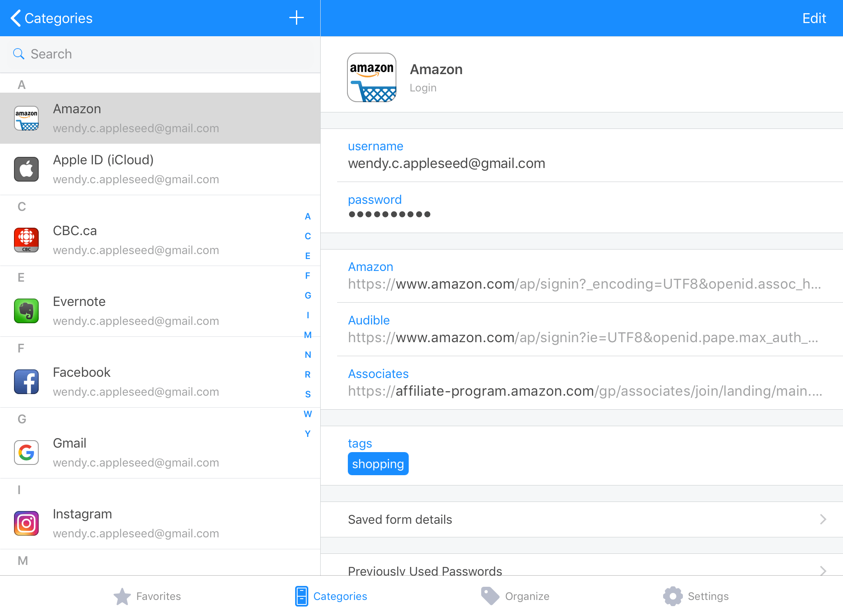Open Apple ID (iCloud) row title
843x616 pixels.
pos(103,160)
